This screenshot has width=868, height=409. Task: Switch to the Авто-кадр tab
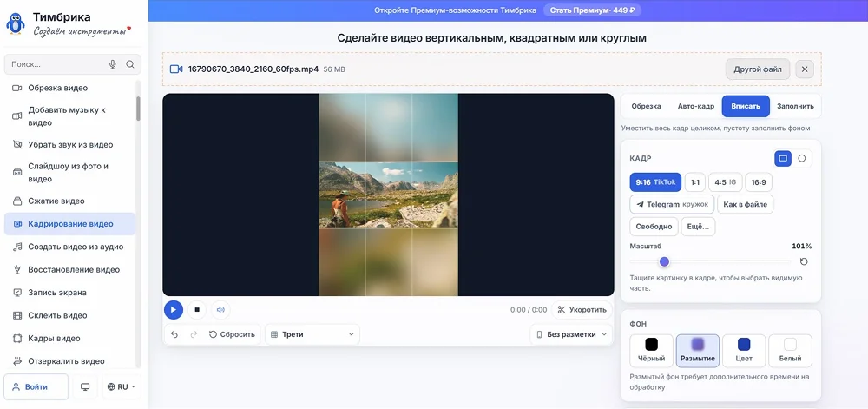point(696,106)
